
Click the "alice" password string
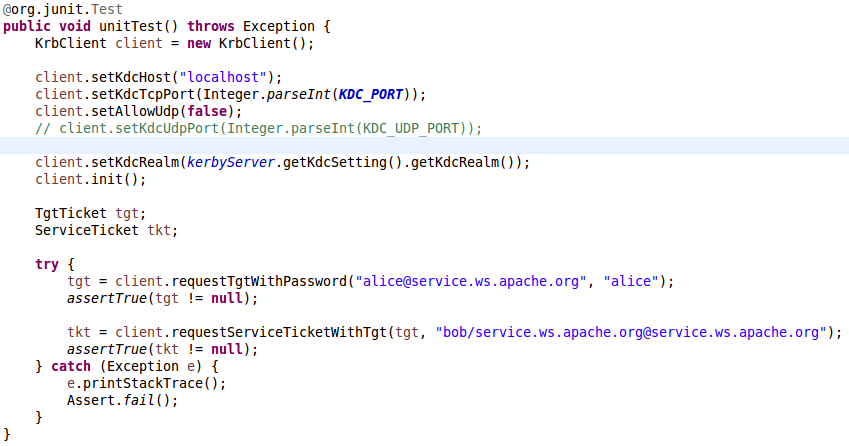click(x=631, y=281)
